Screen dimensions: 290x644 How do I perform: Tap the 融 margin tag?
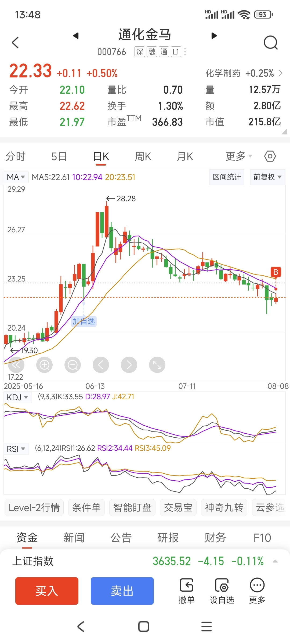pos(152,52)
